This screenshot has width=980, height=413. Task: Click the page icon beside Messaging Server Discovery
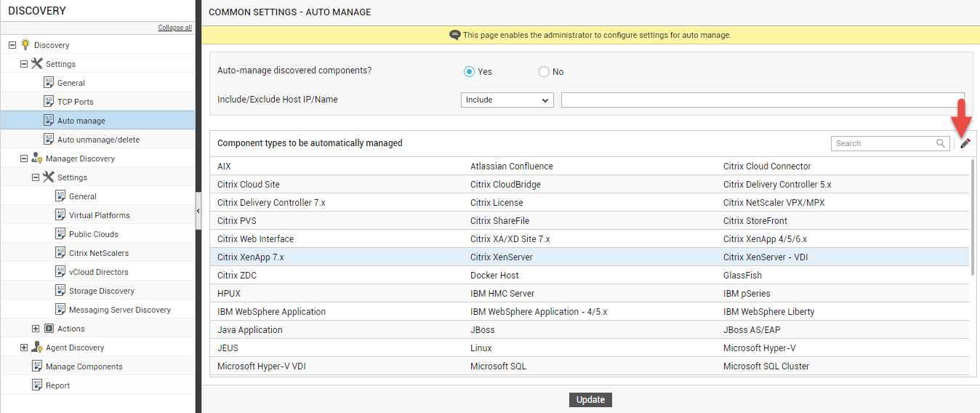click(x=60, y=310)
